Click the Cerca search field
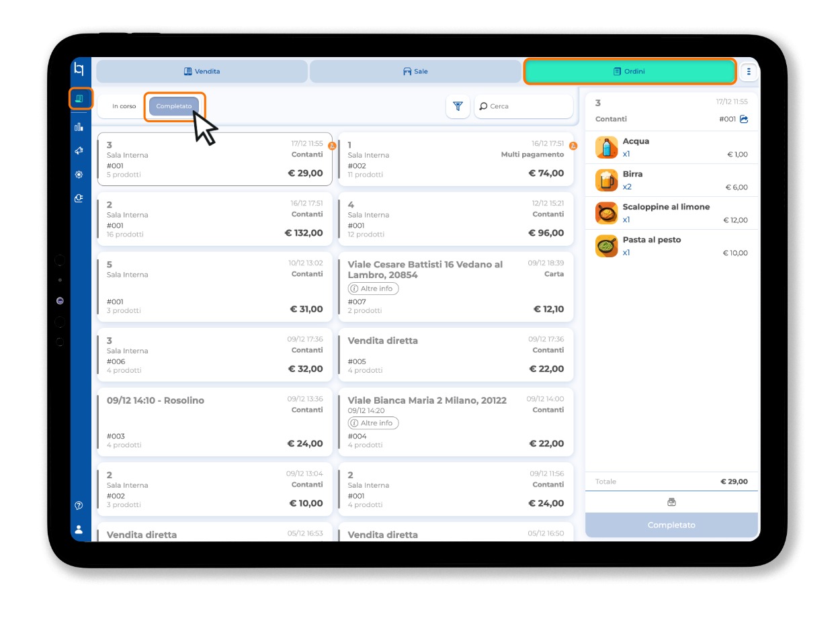Image resolution: width=840 pixels, height=618 pixels. [523, 106]
